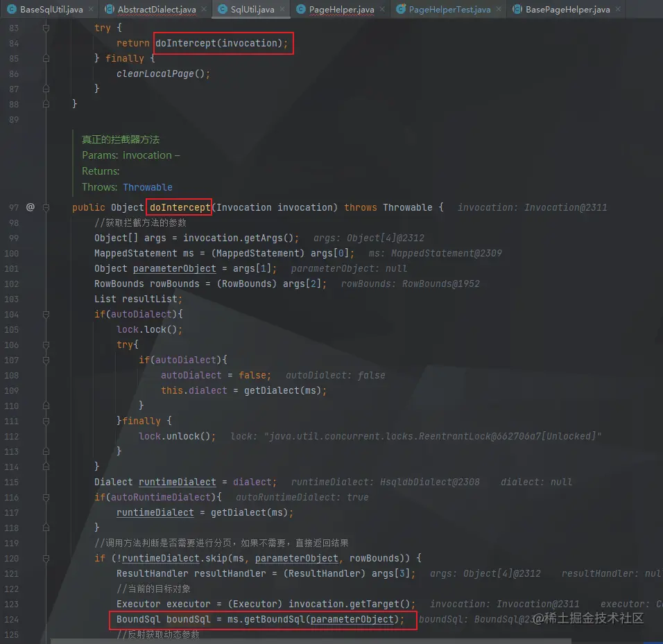
Task: Collapse the try block at line 83
Action: pos(46,28)
